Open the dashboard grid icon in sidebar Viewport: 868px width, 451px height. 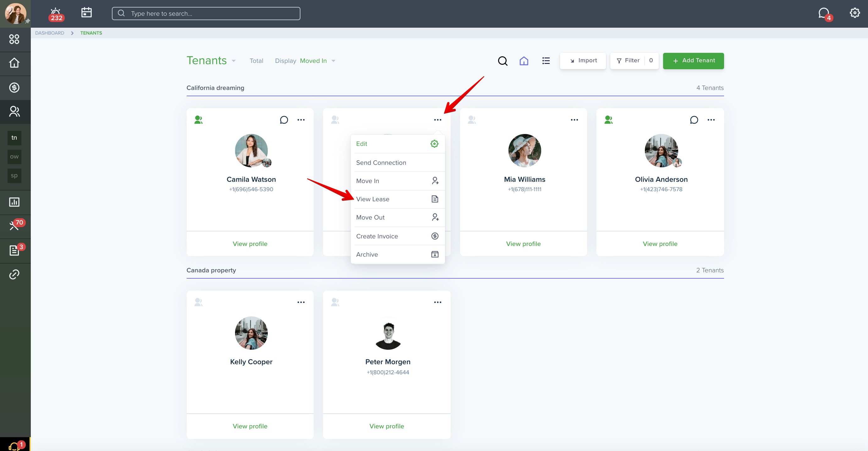coord(14,39)
